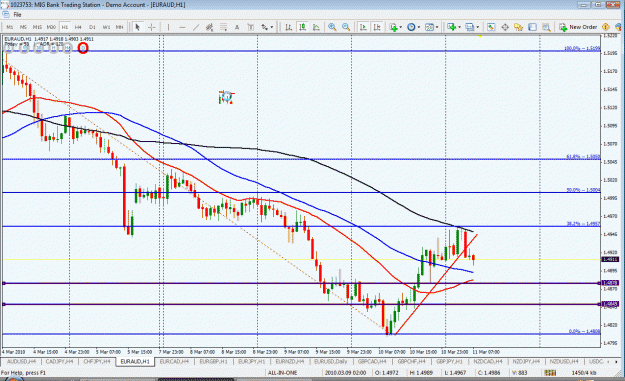Click the yellow diamond MetaEditor icon
The image size is (625, 381).
[605, 27]
